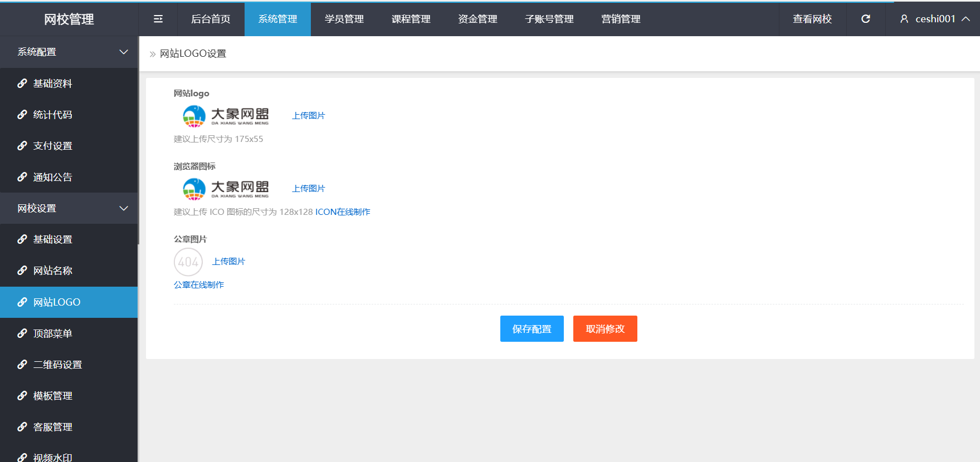
Task: Switch to 学员管理 tab
Action: tap(344, 19)
